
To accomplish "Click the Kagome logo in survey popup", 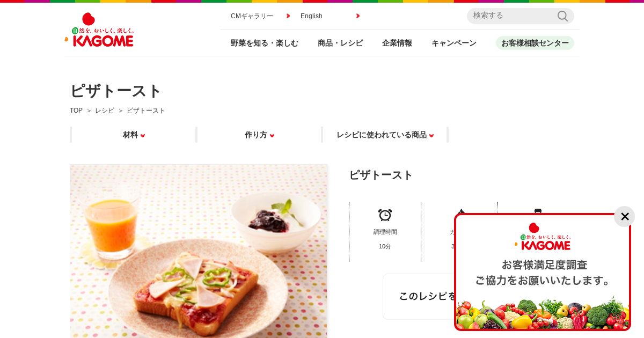I will coord(543,237).
